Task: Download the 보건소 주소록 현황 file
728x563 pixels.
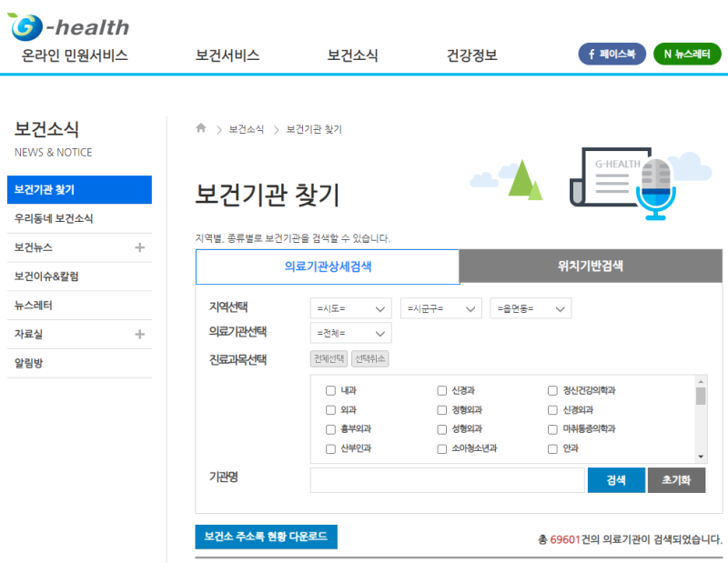Action: tap(265, 537)
